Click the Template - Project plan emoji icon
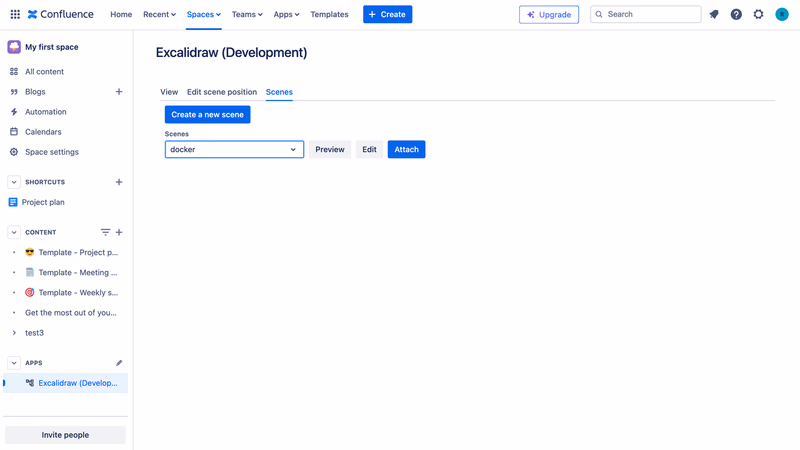Image resolution: width=800 pixels, height=450 pixels. click(x=30, y=252)
